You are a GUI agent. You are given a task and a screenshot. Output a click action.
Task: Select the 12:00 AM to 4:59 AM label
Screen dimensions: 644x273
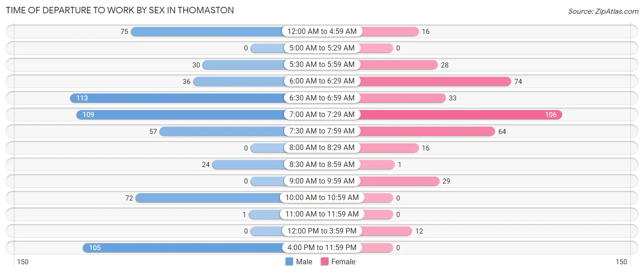tap(322, 31)
